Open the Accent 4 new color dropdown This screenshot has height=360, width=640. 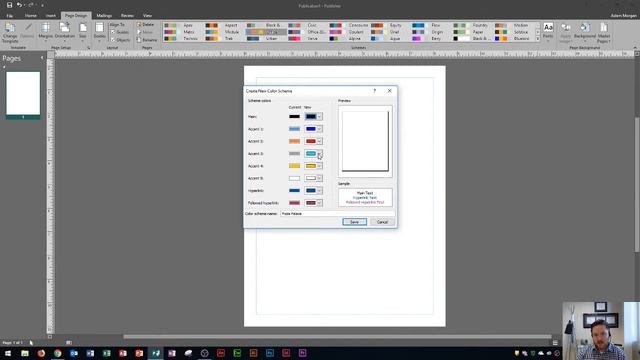tap(319, 166)
